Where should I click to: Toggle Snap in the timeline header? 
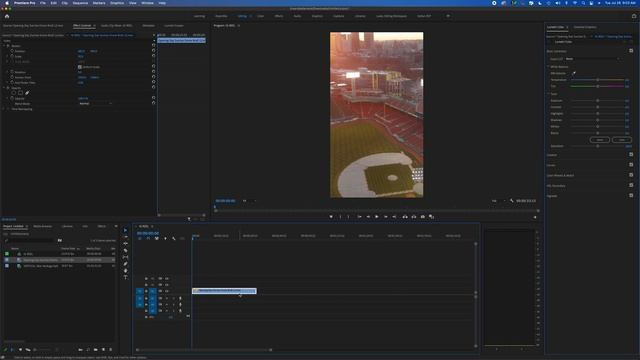pyautogui.click(x=148, y=238)
